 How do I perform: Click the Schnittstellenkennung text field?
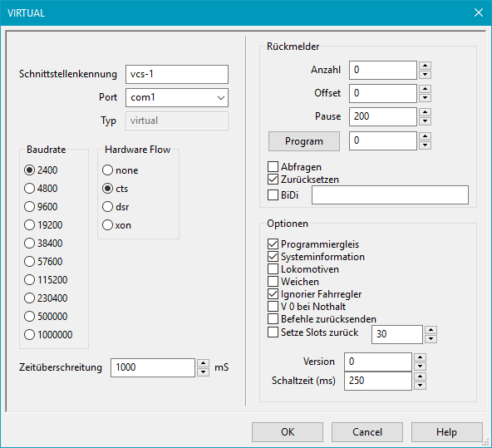click(177, 74)
